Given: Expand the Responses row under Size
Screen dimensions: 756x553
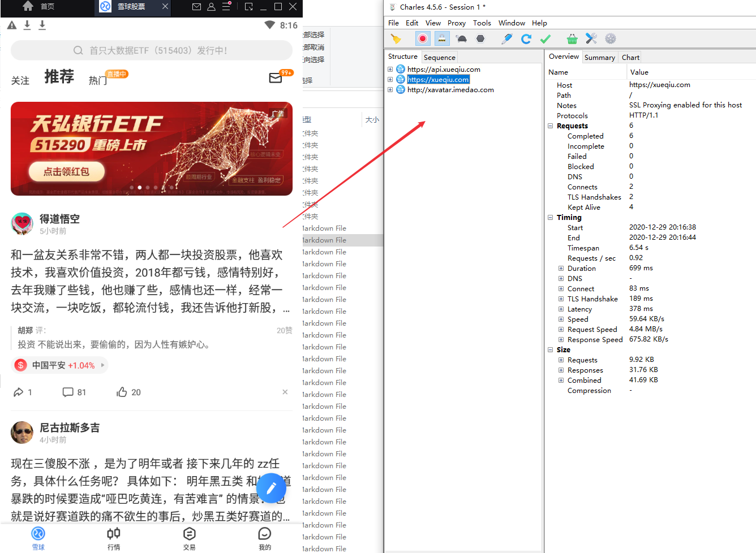Looking at the screenshot, I should coord(561,370).
